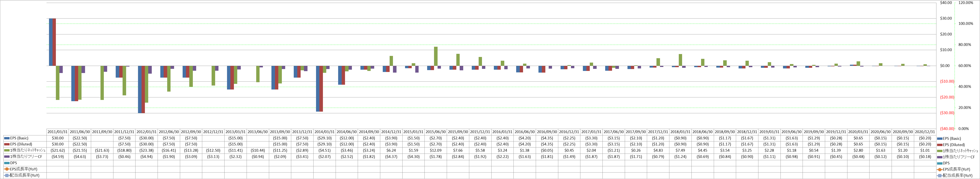Click the 2015/06/30 column date header
The height and width of the screenshot is (179, 980).
tap(436, 132)
